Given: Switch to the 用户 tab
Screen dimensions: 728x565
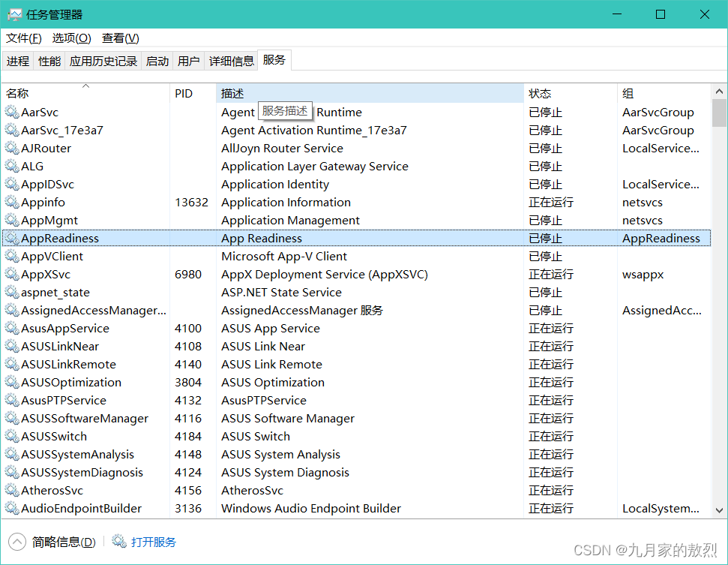Looking at the screenshot, I should 188,61.
